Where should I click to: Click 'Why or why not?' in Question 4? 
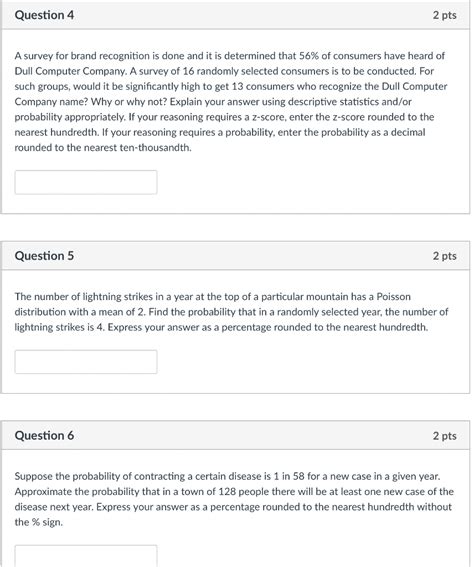(129, 102)
